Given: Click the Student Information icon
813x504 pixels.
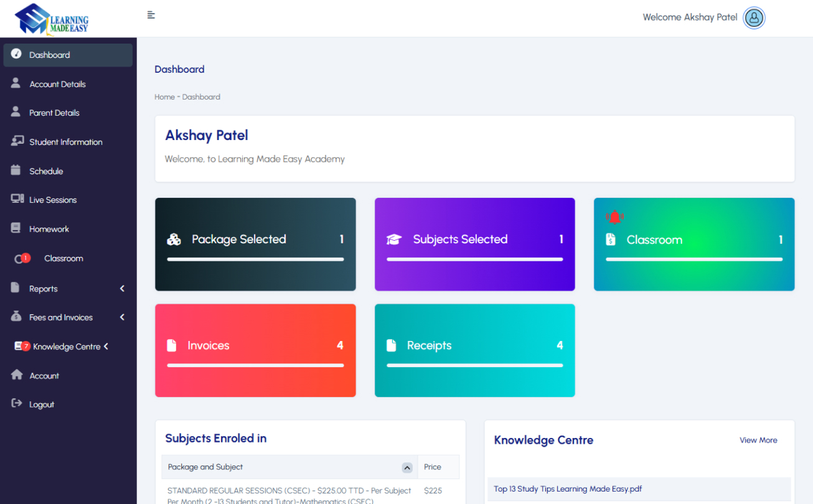Looking at the screenshot, I should coord(17,141).
